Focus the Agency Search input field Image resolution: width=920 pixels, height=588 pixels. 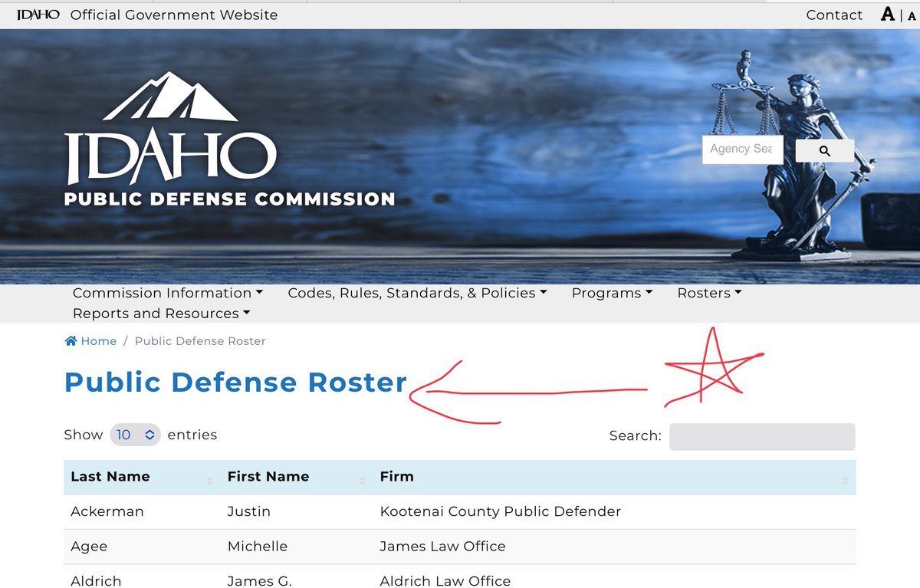point(742,149)
